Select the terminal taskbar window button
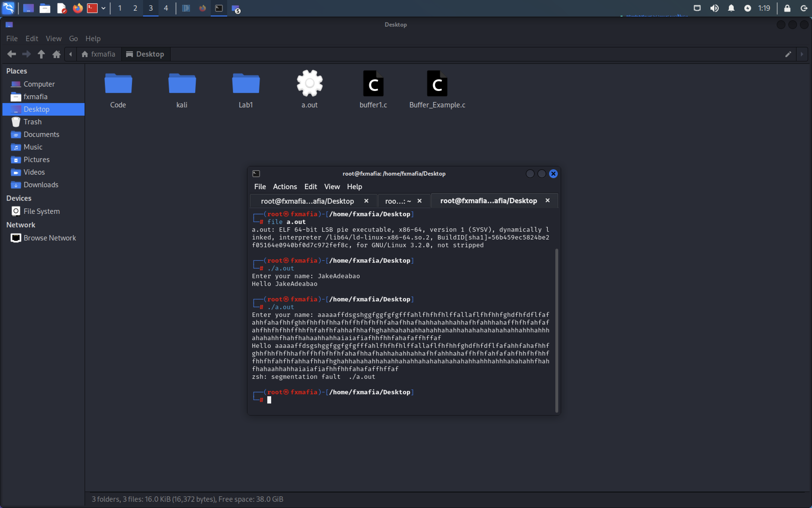This screenshot has width=812, height=508. pyautogui.click(x=219, y=8)
